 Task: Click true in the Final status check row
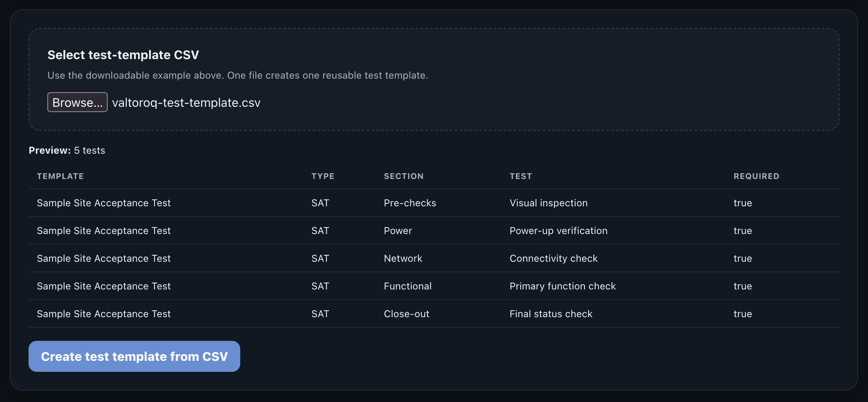pos(743,314)
